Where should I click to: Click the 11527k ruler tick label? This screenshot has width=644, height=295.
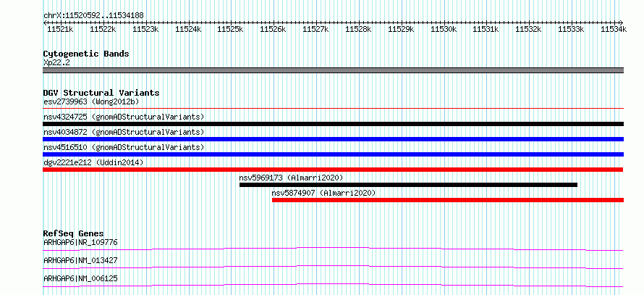click(x=315, y=29)
